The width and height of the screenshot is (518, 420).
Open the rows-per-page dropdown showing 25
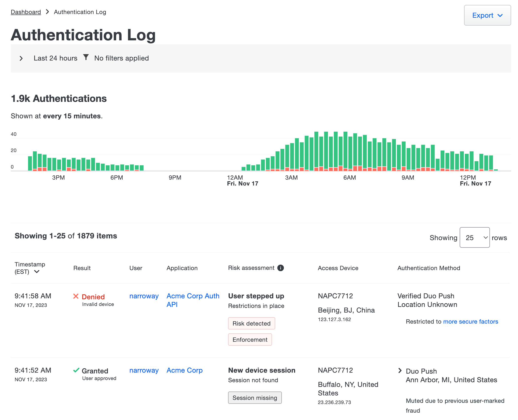click(474, 237)
